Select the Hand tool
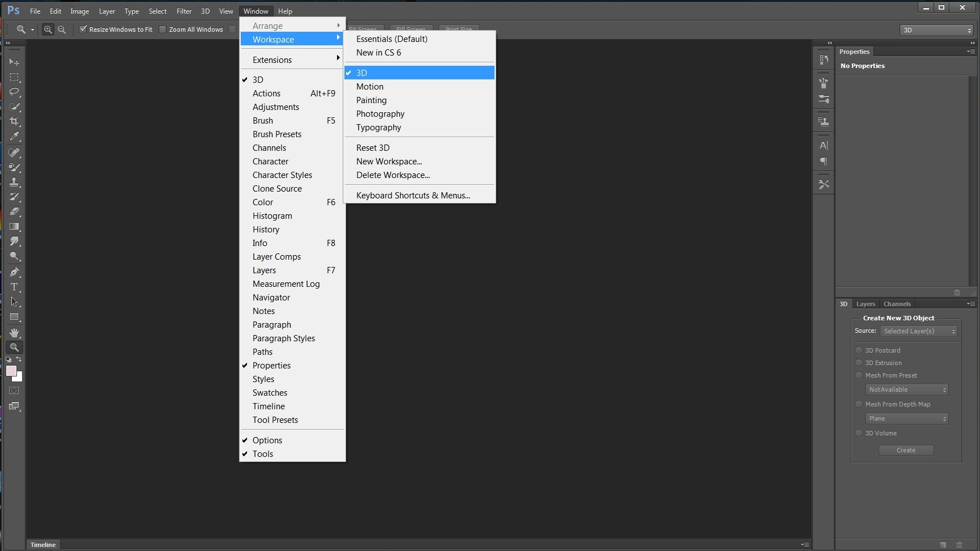The height and width of the screenshot is (551, 980). (14, 333)
